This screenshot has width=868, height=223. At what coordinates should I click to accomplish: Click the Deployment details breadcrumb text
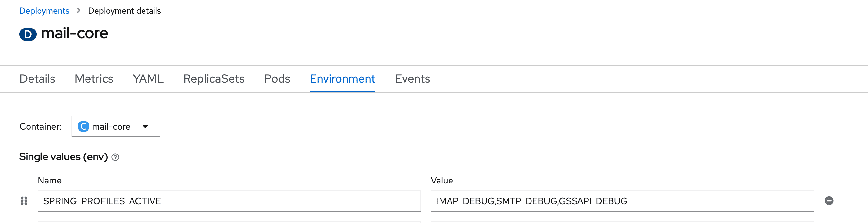click(x=124, y=11)
